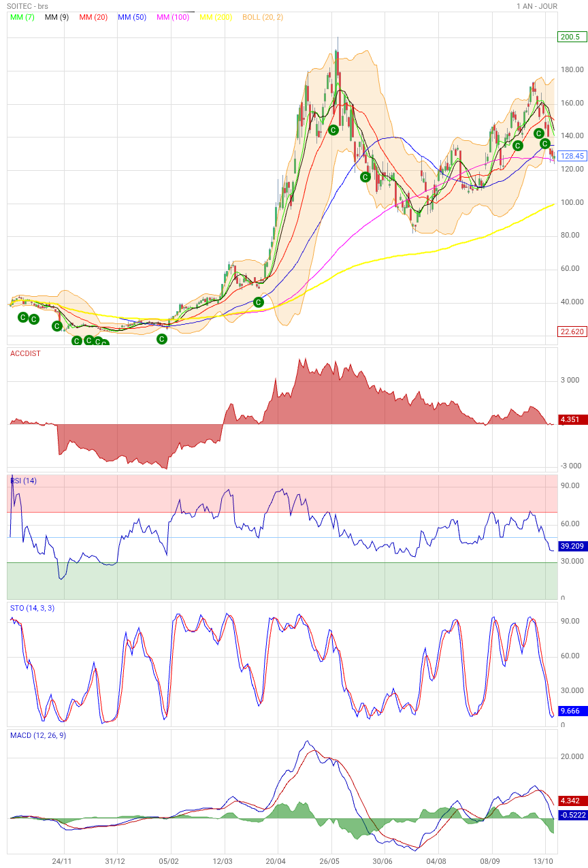The image size is (588, 868).
Task: Click the MM (7) legend label
Action: 22,17
